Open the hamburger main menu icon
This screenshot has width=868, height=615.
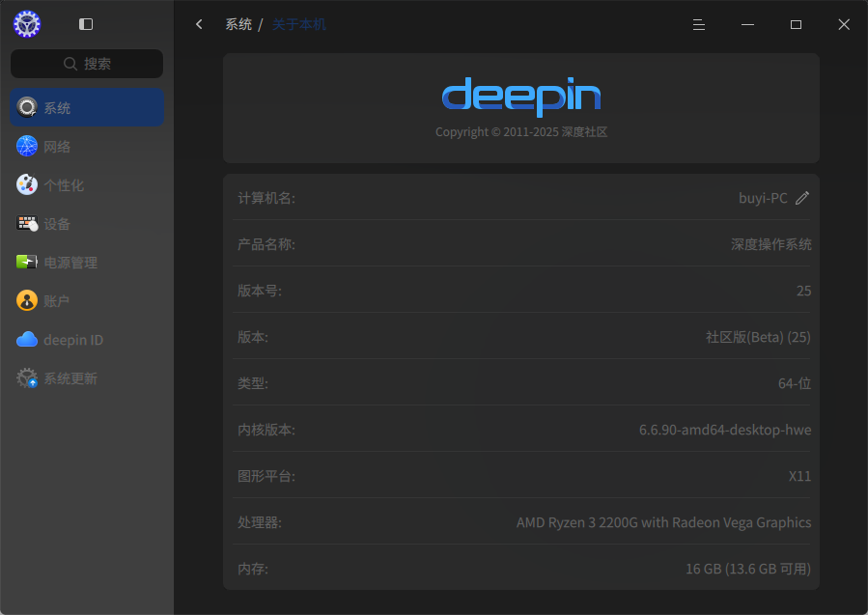click(699, 24)
